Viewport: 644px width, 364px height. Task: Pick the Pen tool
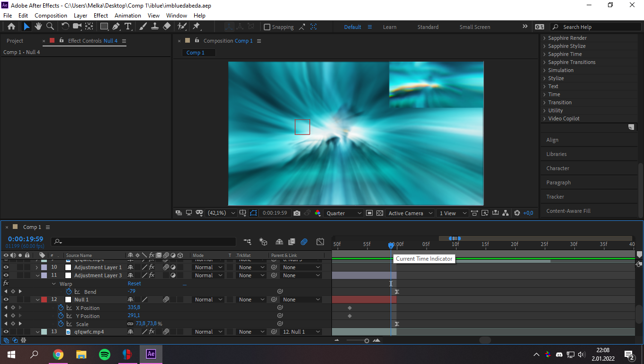[116, 27]
